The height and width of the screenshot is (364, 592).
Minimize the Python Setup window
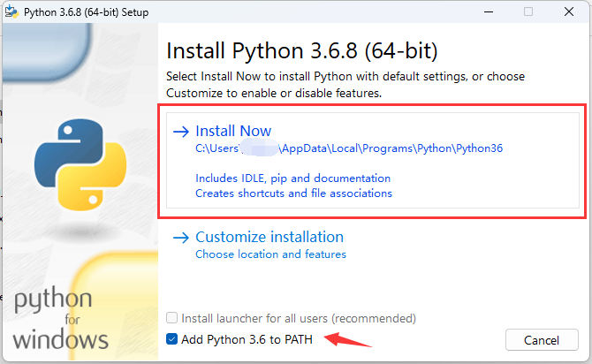point(489,11)
